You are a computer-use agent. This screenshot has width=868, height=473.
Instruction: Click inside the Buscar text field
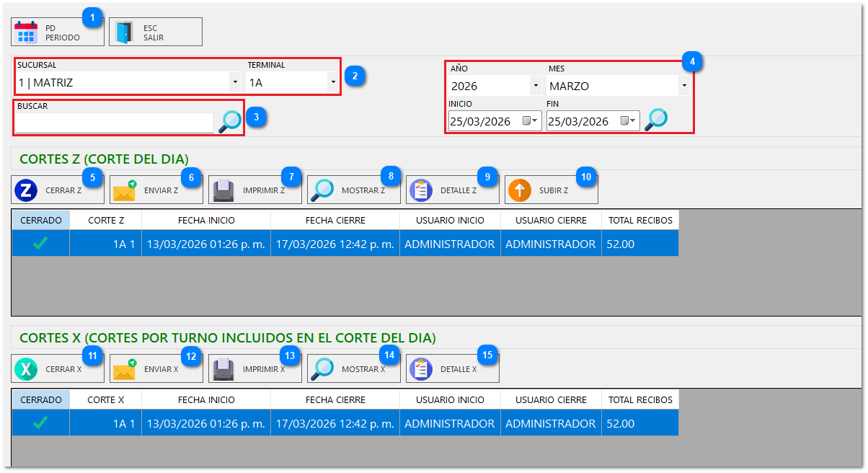click(115, 123)
